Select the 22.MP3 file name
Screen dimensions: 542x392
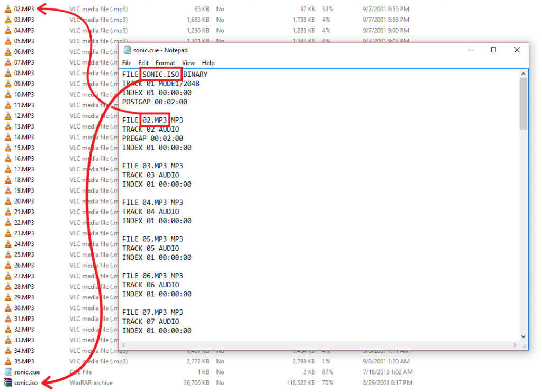click(24, 223)
